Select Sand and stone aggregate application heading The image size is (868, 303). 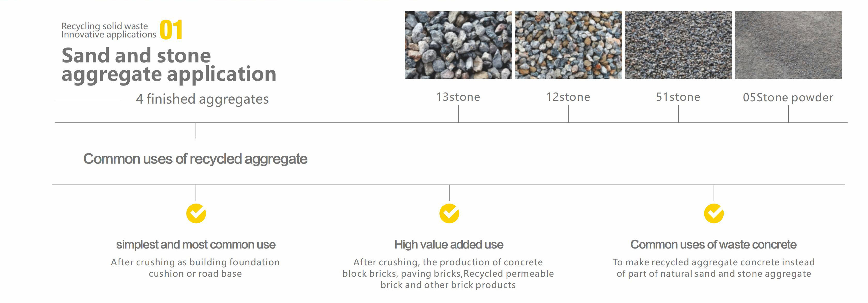[x=169, y=65]
